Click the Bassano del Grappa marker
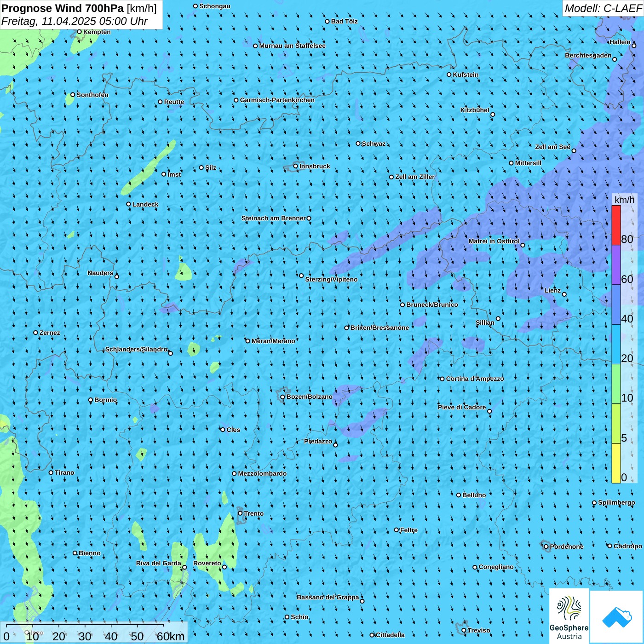644x644 pixels. point(362,601)
